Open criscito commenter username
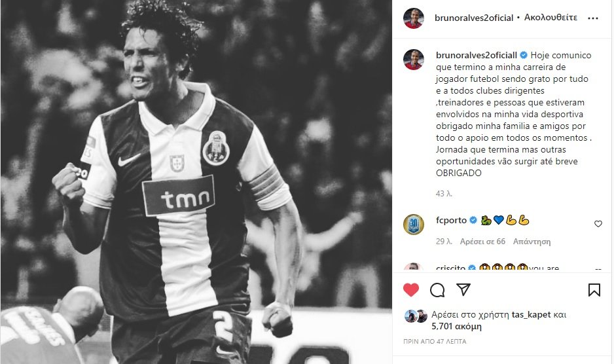Viewport: 614px width, 364px height. (450, 268)
